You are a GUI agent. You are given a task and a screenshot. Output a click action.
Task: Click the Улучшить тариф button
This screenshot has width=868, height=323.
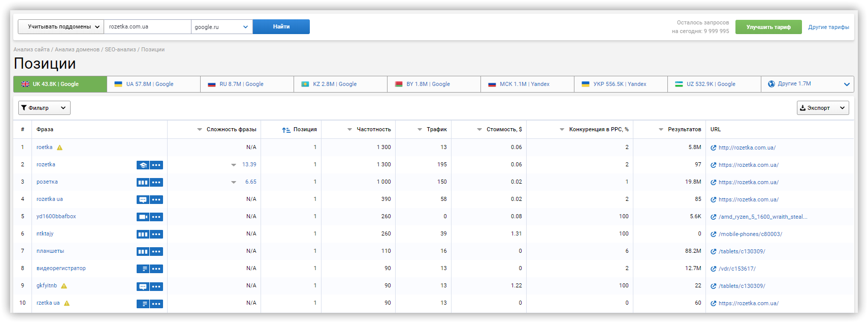(768, 27)
